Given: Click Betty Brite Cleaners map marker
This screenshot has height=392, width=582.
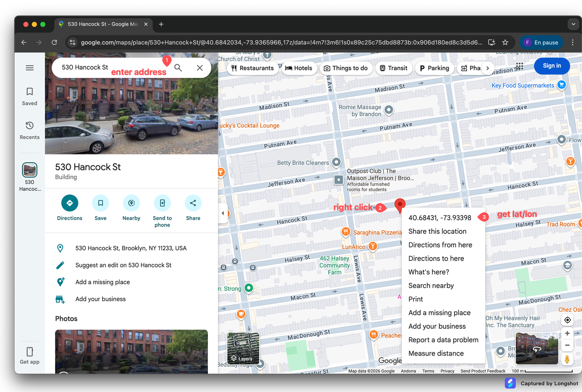Looking at the screenshot, I should pos(336,162).
